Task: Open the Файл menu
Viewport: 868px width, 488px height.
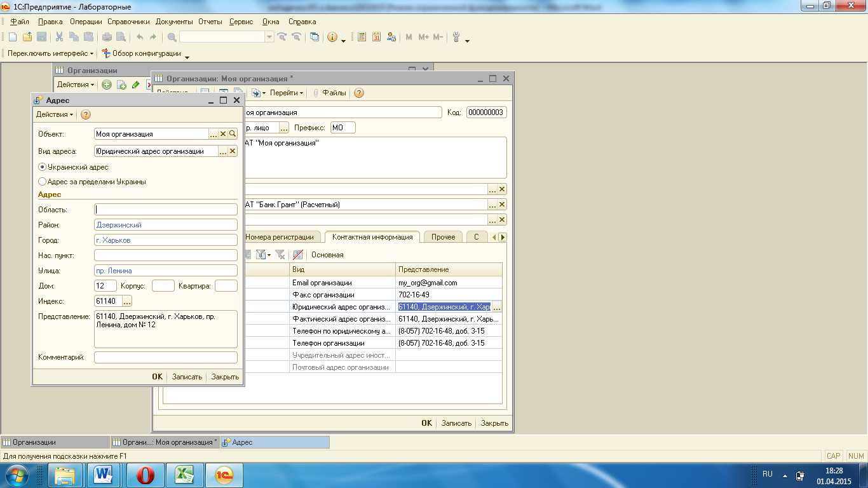Action: click(x=20, y=22)
